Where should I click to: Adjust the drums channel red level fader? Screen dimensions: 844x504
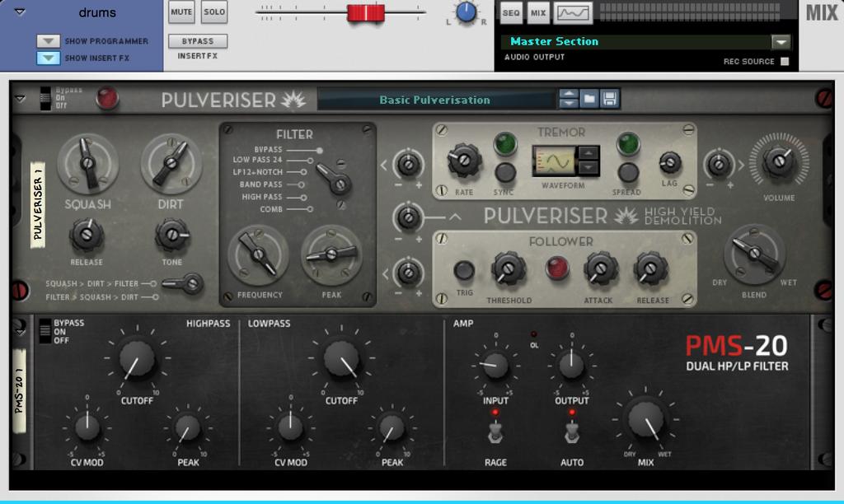[366, 12]
